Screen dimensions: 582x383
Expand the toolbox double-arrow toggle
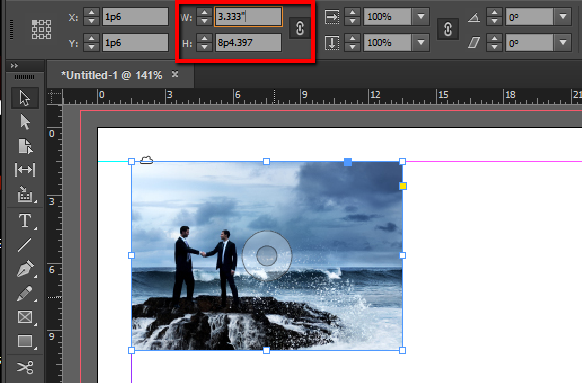14,66
